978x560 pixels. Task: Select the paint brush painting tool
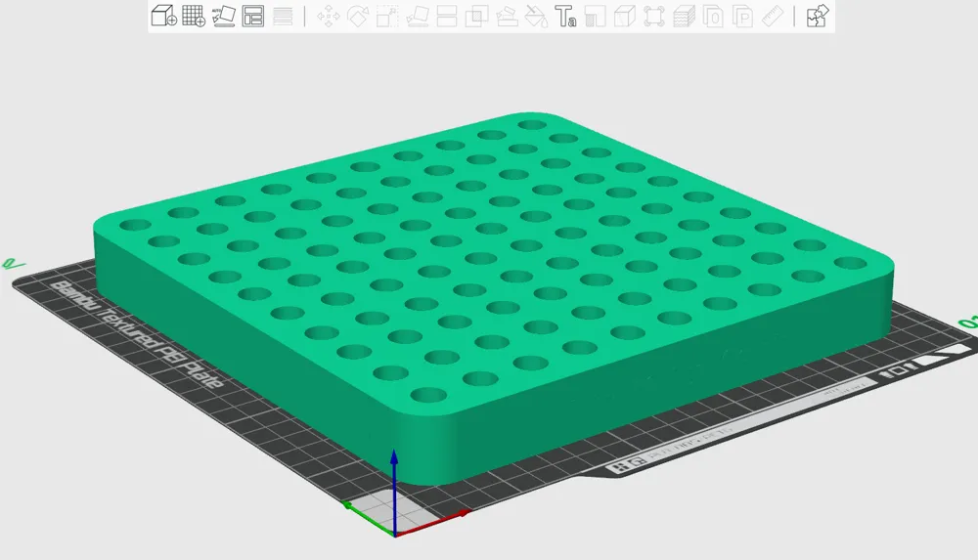tap(507, 17)
